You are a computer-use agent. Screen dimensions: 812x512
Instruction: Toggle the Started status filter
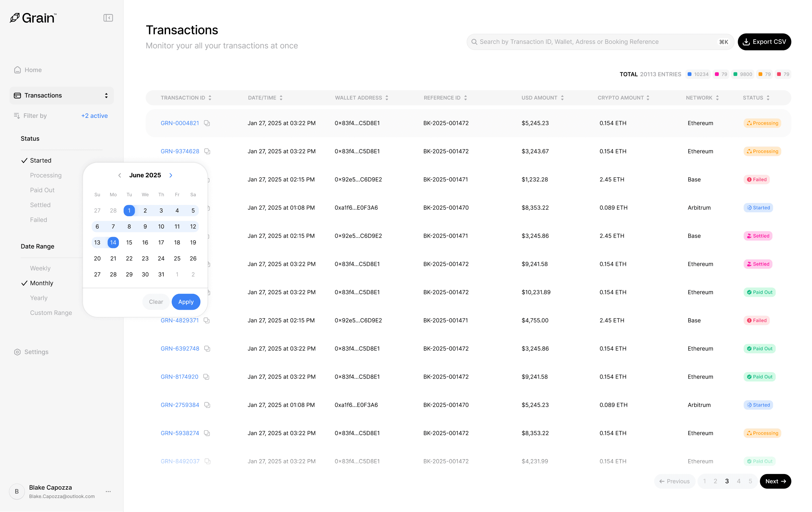(41, 160)
